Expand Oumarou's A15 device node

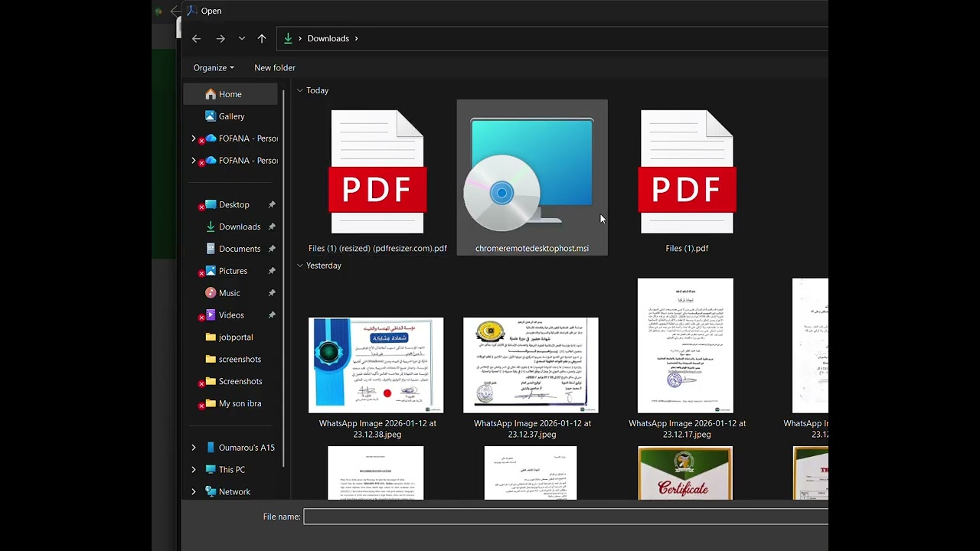[x=193, y=448]
